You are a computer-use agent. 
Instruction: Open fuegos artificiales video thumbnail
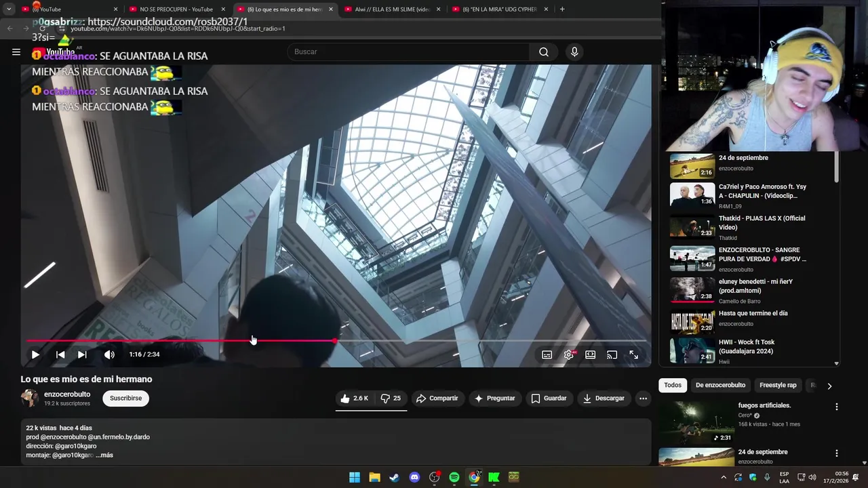tap(696, 422)
